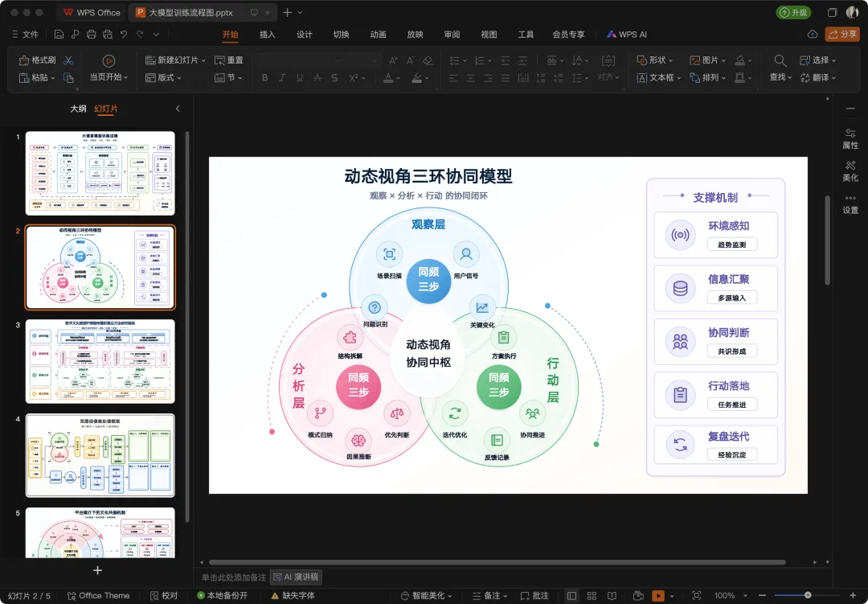This screenshot has width=868, height=604.
Task: Toggle Underline formatting
Action: tap(300, 77)
